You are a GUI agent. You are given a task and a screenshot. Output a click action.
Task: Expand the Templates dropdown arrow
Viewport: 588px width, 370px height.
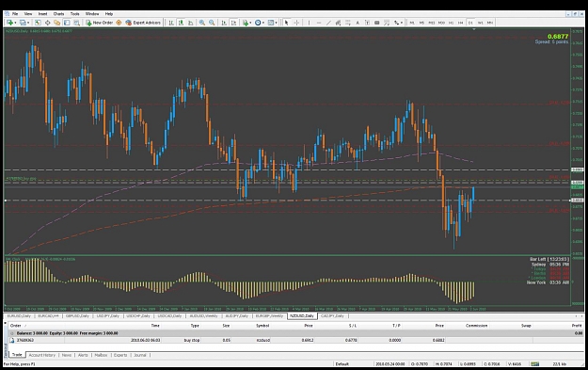tap(277, 23)
